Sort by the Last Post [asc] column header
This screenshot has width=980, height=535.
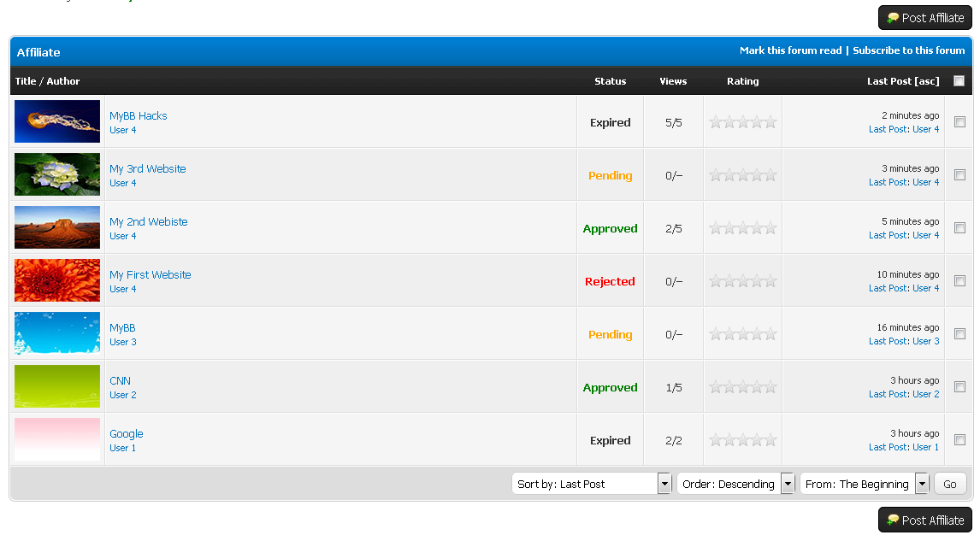(x=902, y=81)
